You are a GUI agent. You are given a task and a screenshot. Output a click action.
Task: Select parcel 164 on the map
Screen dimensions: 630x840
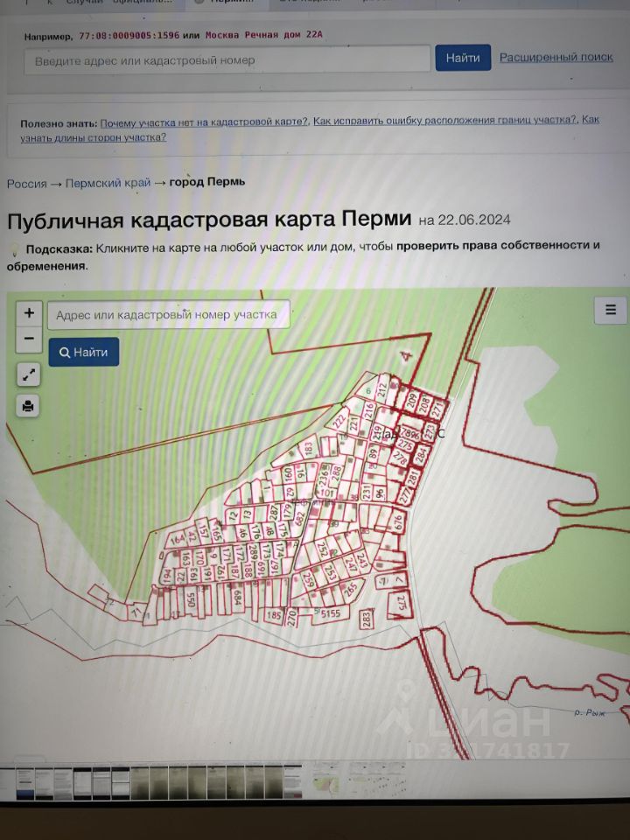click(178, 540)
